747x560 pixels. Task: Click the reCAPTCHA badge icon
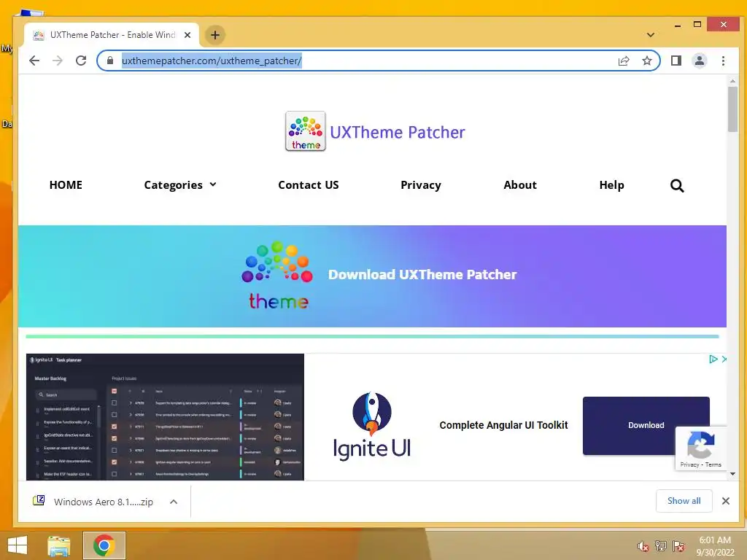click(700, 444)
